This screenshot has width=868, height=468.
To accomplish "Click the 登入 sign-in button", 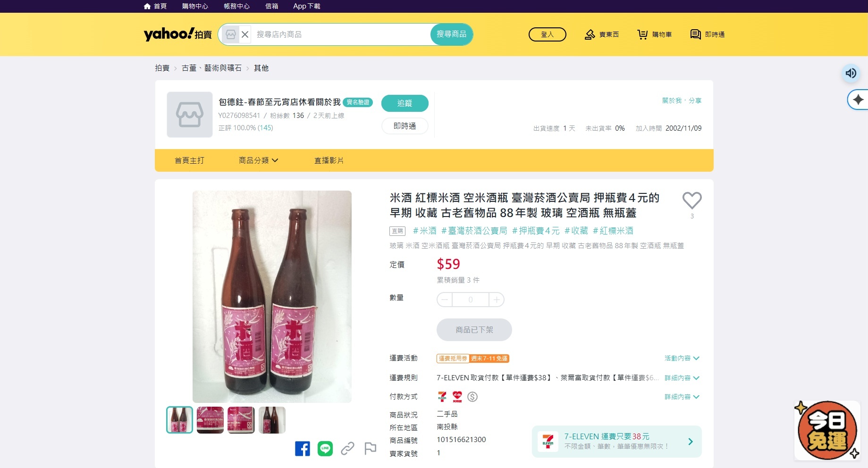I will [547, 34].
